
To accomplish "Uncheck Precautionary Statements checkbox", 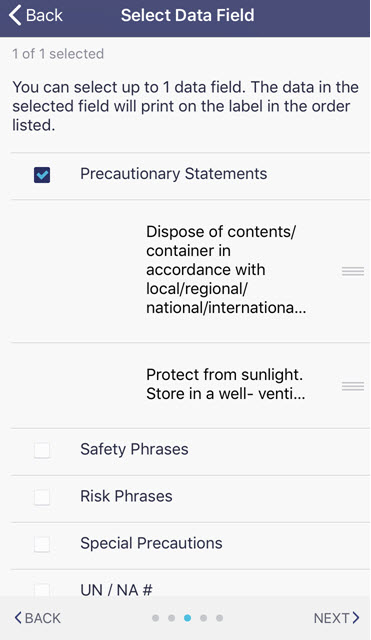I will 42,175.
